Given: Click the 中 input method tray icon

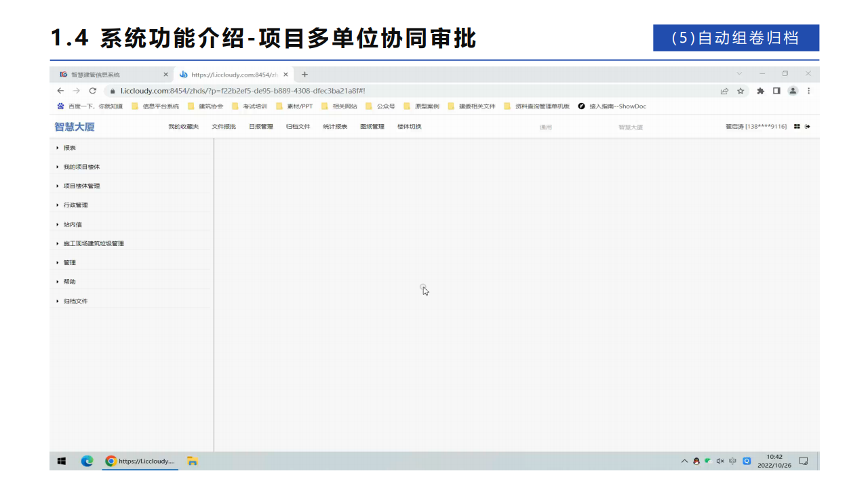Looking at the screenshot, I should tap(733, 461).
